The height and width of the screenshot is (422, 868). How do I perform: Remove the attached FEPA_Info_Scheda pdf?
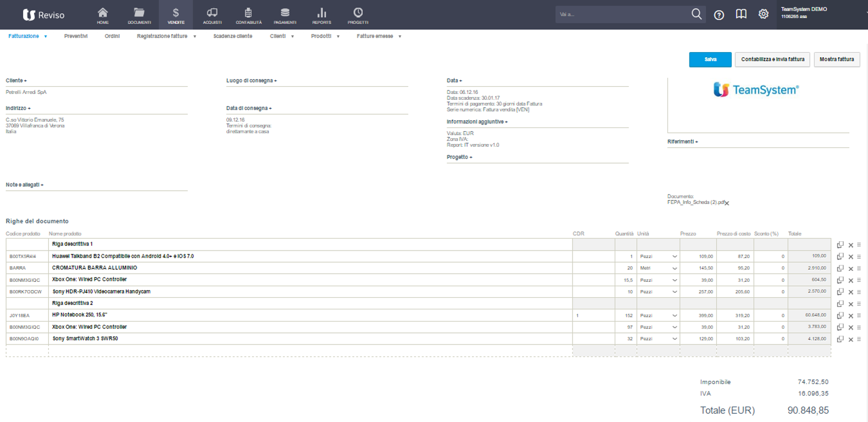pyautogui.click(x=727, y=203)
